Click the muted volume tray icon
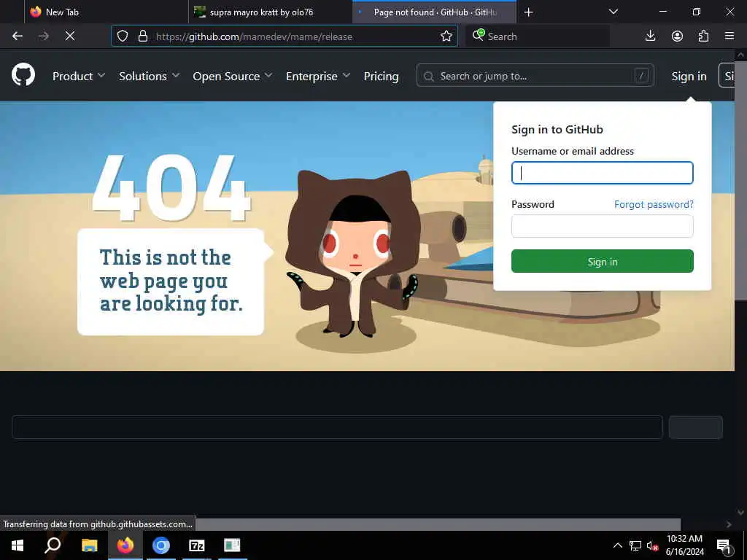This screenshot has width=747, height=560. [653, 545]
